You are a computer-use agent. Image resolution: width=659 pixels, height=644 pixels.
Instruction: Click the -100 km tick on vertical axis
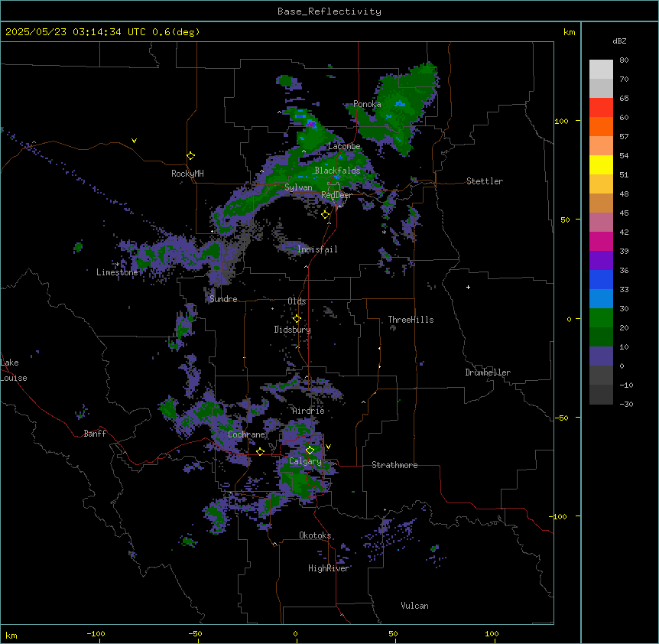559,516
